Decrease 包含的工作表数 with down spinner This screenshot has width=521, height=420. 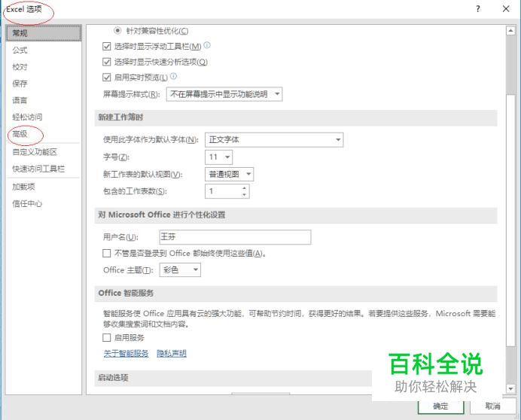[244, 194]
